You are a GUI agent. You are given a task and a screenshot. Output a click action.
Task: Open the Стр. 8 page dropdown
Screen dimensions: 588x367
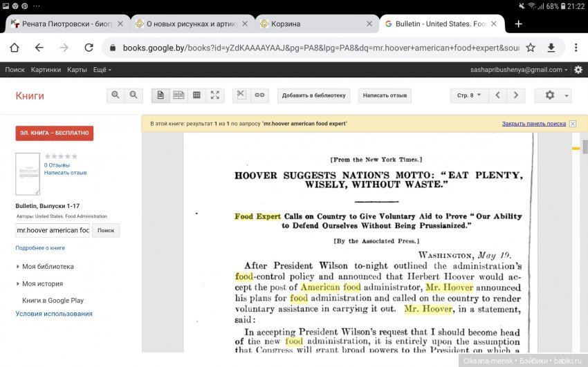469,95
